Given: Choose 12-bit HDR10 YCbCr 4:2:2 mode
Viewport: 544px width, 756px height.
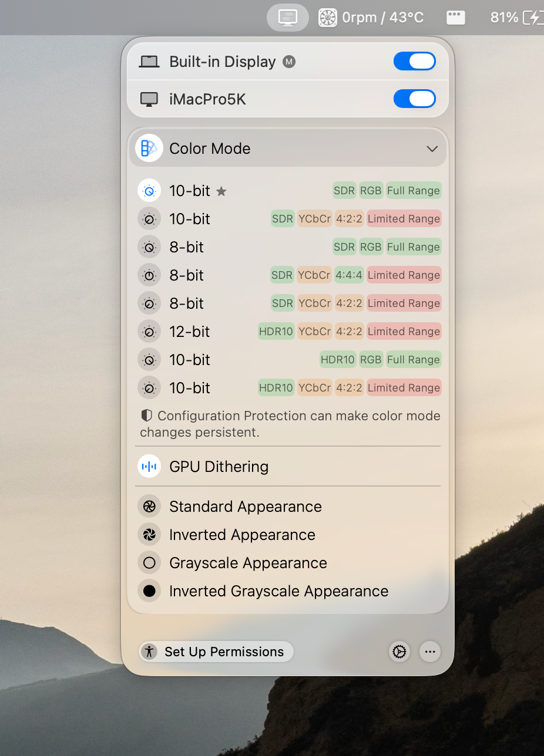Looking at the screenshot, I should [289, 332].
